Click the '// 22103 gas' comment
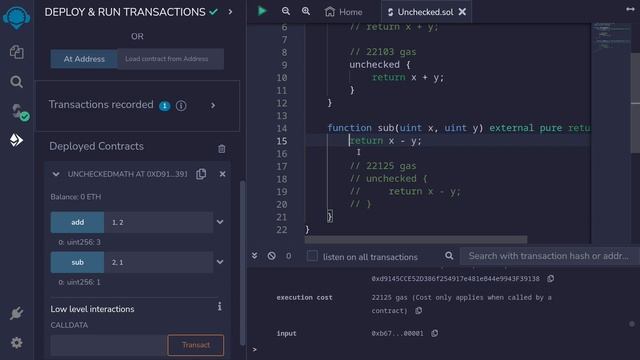The width and height of the screenshot is (640, 360). [x=383, y=52]
